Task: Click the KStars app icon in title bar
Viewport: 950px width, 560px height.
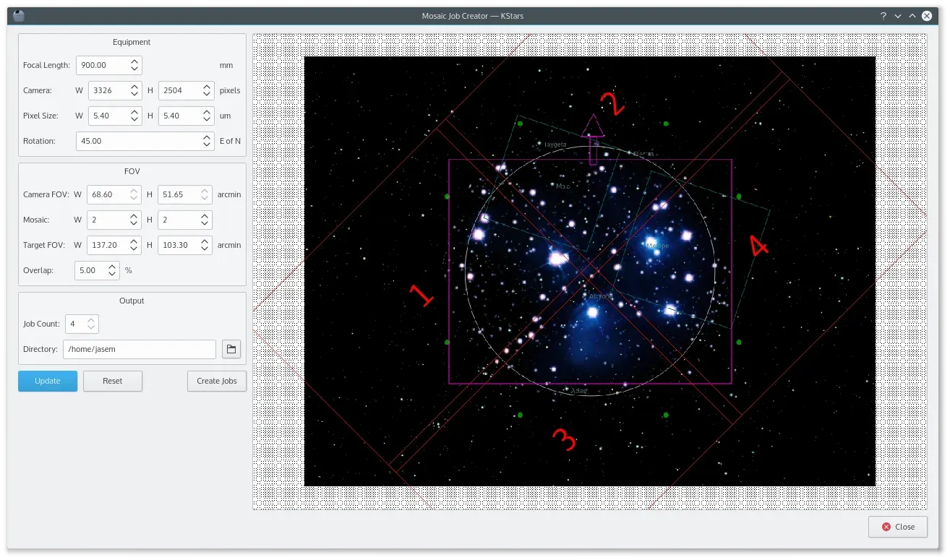Action: 19,15
